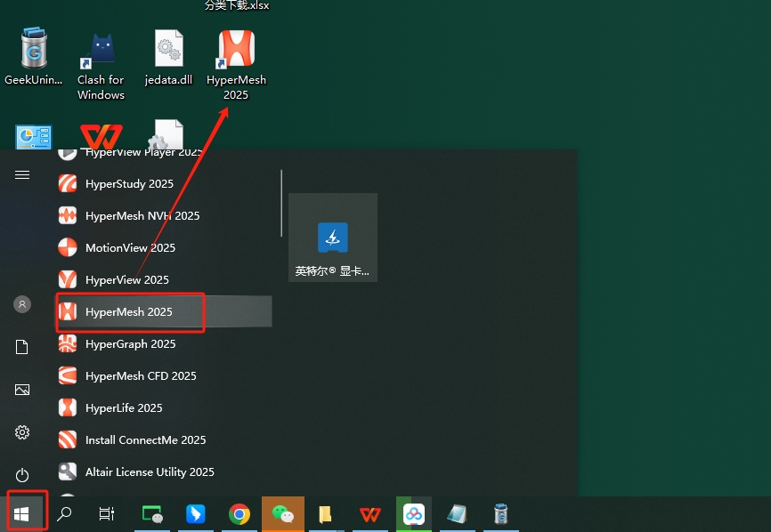
Task: Open GeekUninstaller on taskbar
Action: [500, 514]
